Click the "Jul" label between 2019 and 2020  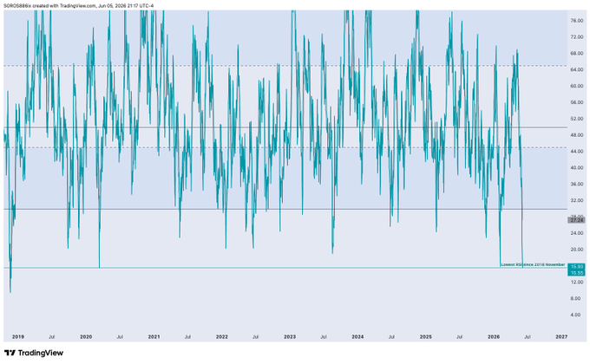(x=52, y=337)
